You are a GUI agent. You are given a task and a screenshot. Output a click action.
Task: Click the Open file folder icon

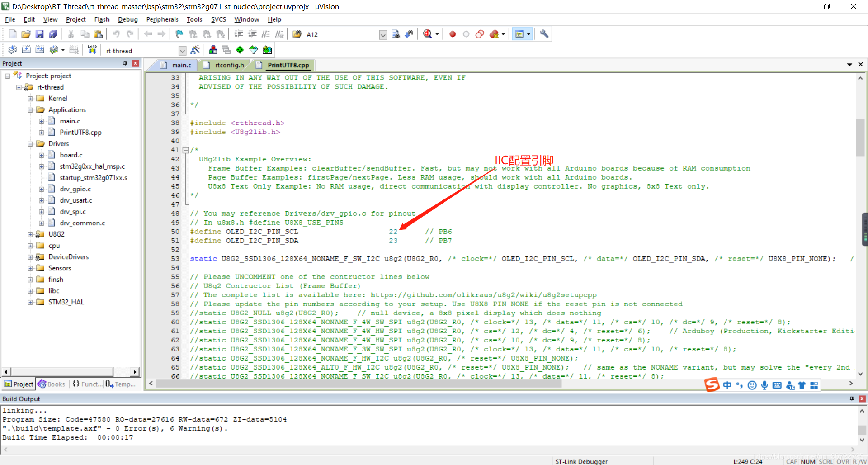(x=26, y=34)
